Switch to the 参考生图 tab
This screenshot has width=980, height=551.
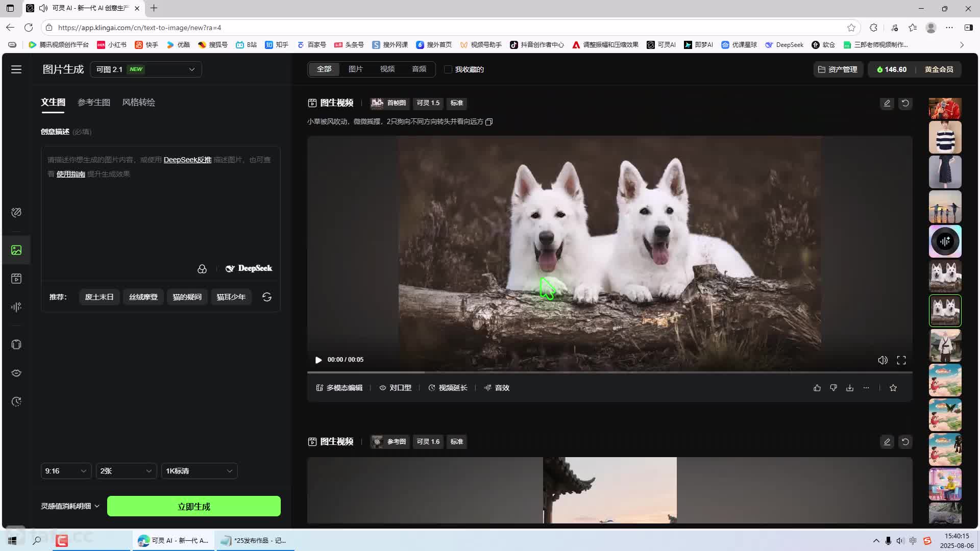(94, 103)
